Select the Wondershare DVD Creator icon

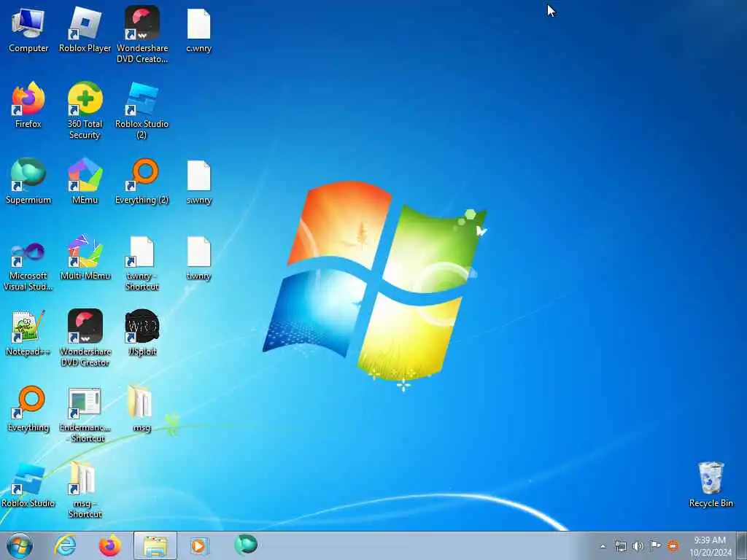[x=85, y=338]
